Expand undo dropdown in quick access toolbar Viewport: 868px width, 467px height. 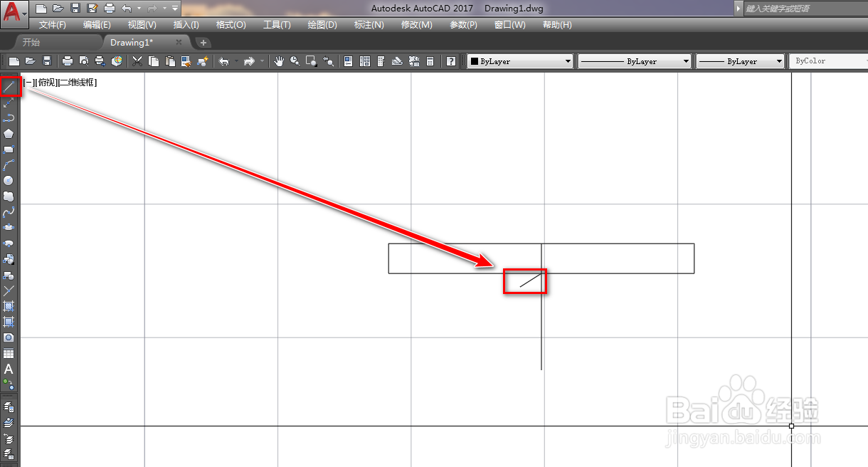138,9
